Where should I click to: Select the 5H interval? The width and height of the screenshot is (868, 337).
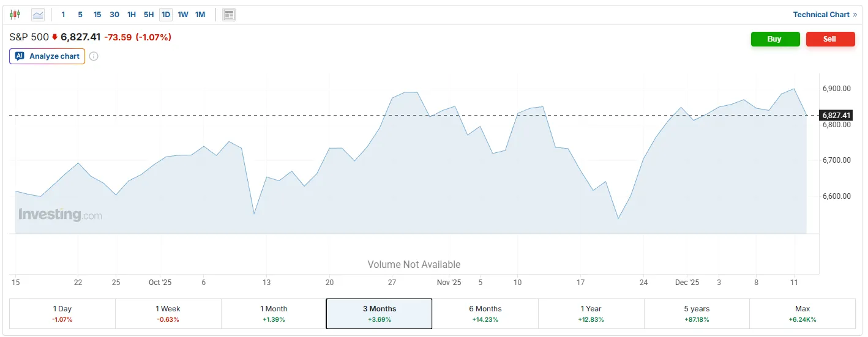[x=149, y=14]
